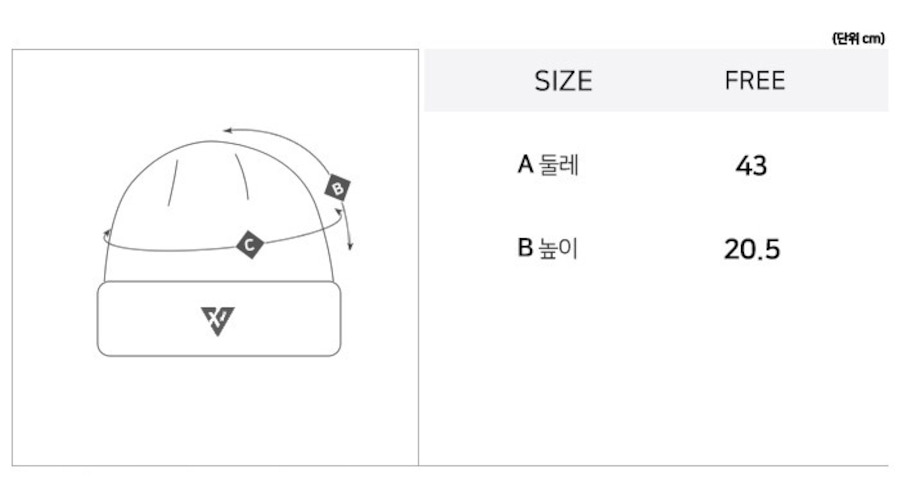Click the B 높이 row label
Viewport: 900px width, 478px height.
pyautogui.click(x=548, y=248)
